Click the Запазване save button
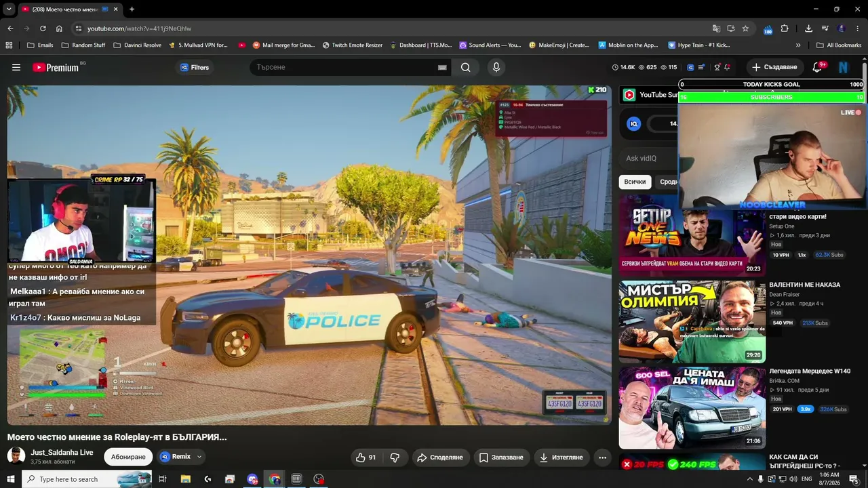The height and width of the screenshot is (488, 868). (502, 457)
